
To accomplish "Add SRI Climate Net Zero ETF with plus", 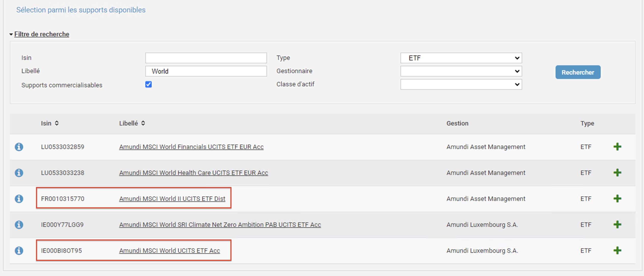I will pos(617,225).
